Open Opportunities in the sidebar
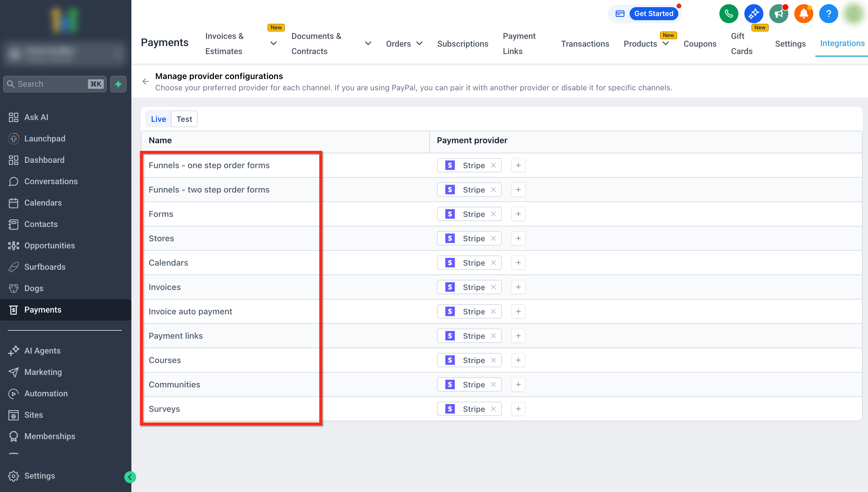Image resolution: width=868 pixels, height=492 pixels. click(x=49, y=245)
